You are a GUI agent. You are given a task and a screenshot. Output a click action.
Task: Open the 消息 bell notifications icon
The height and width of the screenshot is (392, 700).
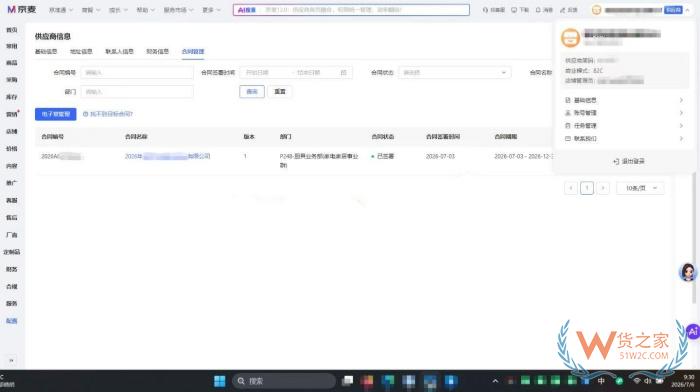pos(544,10)
